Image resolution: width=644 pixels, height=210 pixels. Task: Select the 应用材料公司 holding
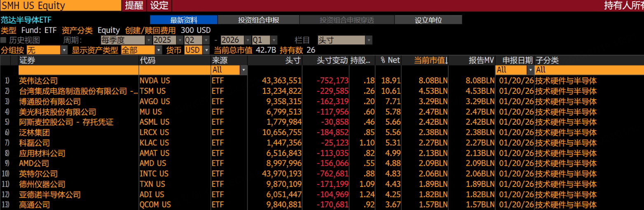[x=42, y=153]
